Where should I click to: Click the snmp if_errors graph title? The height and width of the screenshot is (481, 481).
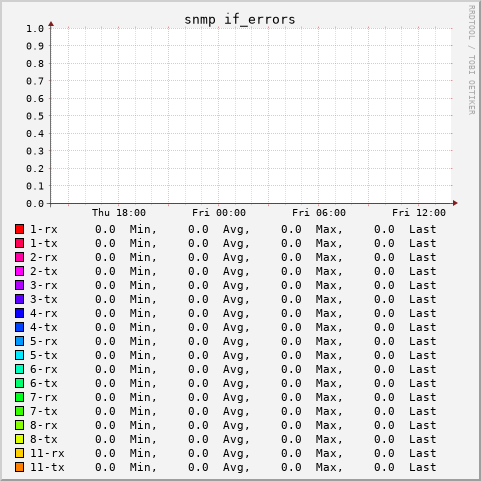coord(240,19)
